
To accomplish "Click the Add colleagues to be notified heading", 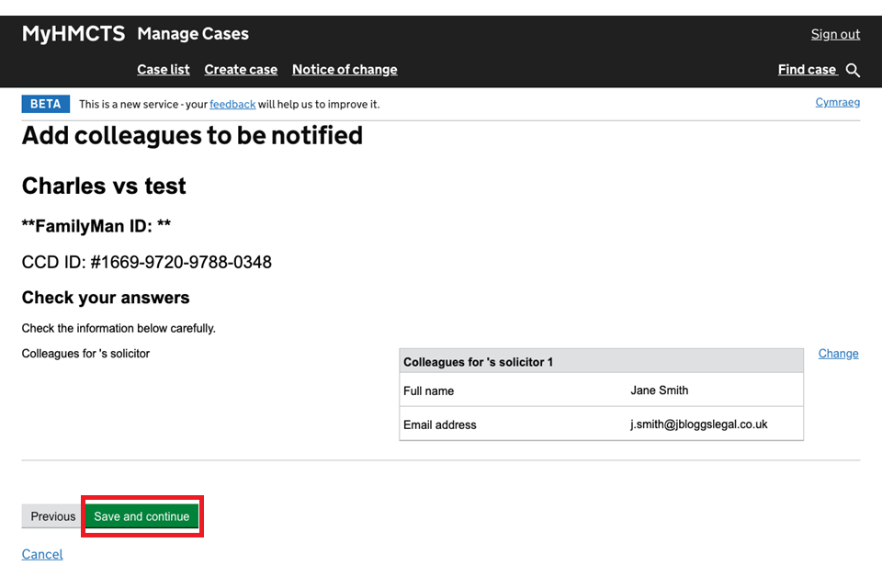I will pos(192,136).
